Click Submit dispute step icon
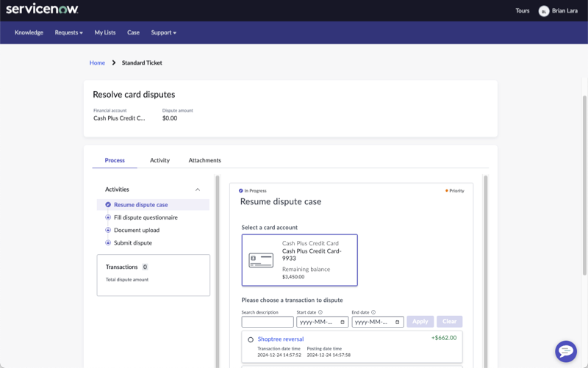 [x=108, y=243]
